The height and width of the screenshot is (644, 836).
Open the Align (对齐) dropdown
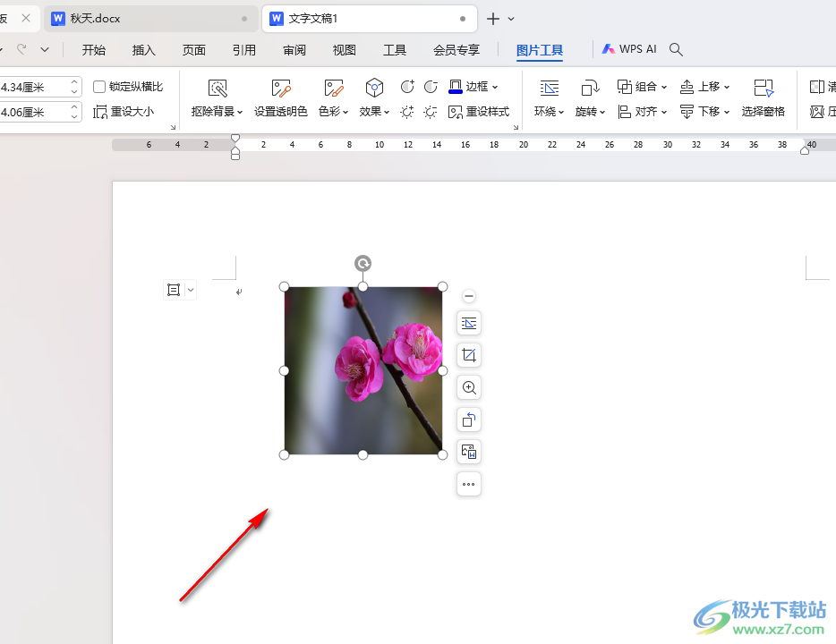click(642, 111)
